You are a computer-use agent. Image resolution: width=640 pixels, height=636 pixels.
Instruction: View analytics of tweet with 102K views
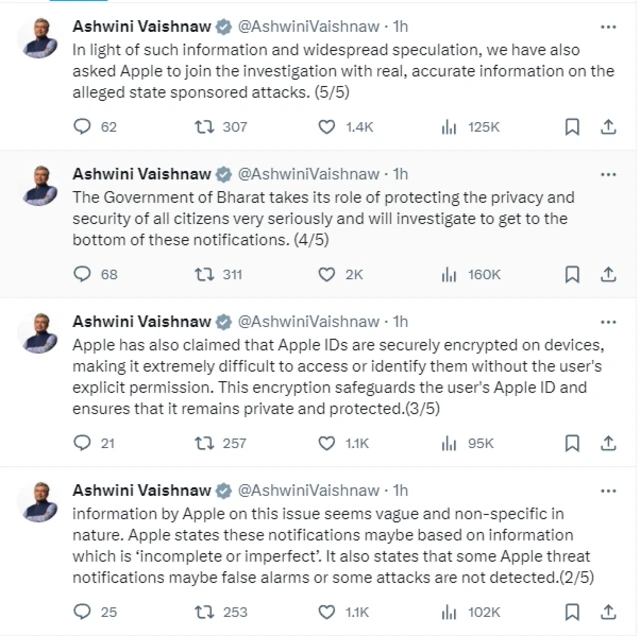point(449,611)
